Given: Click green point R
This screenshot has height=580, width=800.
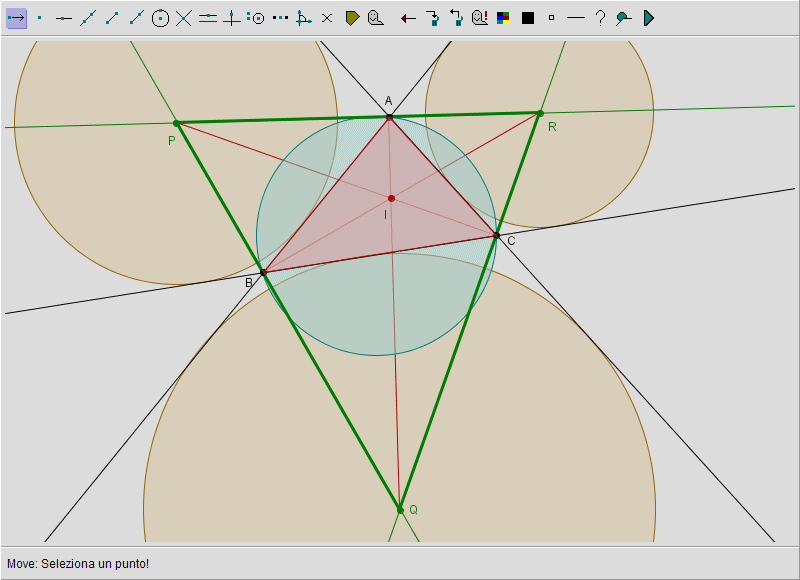Looking at the screenshot, I should [x=540, y=113].
